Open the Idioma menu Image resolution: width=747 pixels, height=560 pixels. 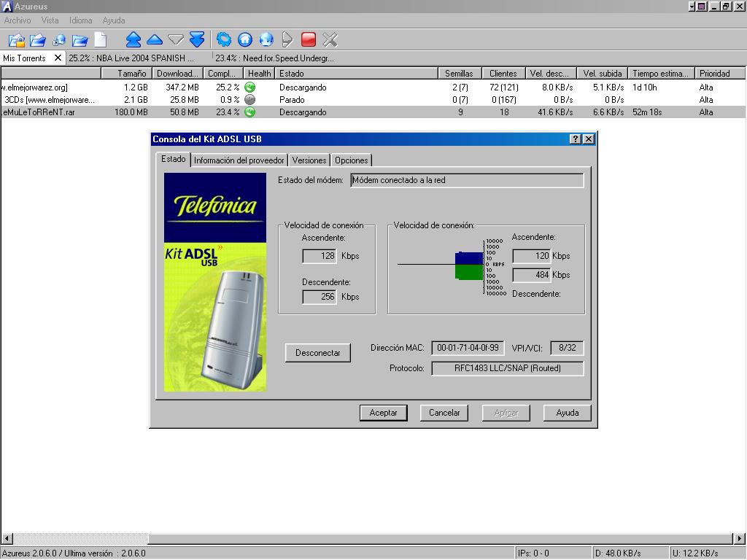[x=80, y=20]
